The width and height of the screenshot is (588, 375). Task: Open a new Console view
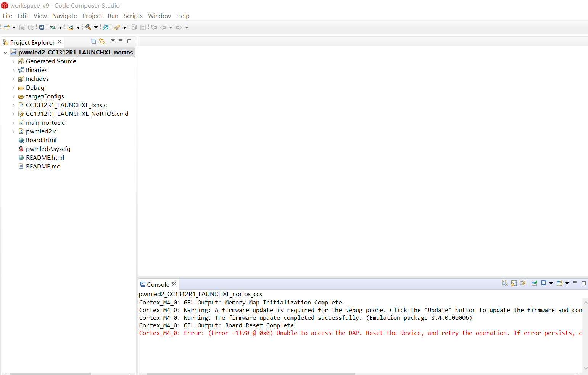click(x=559, y=283)
